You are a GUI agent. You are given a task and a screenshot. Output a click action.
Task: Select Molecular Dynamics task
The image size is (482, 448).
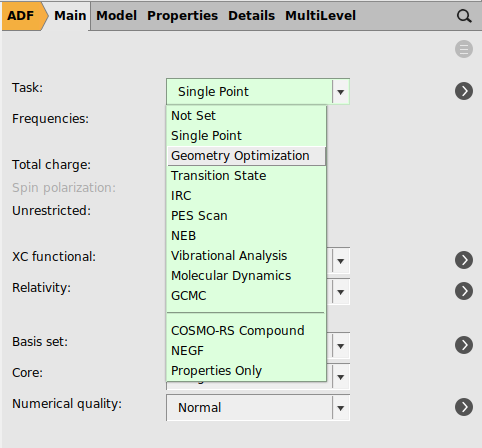(x=246, y=276)
